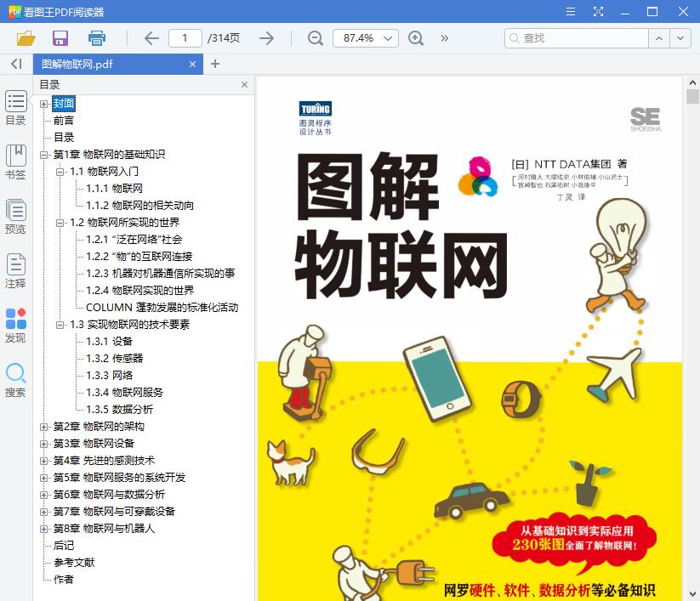
Task: Select 1.3.3 网络
Action: [110, 375]
